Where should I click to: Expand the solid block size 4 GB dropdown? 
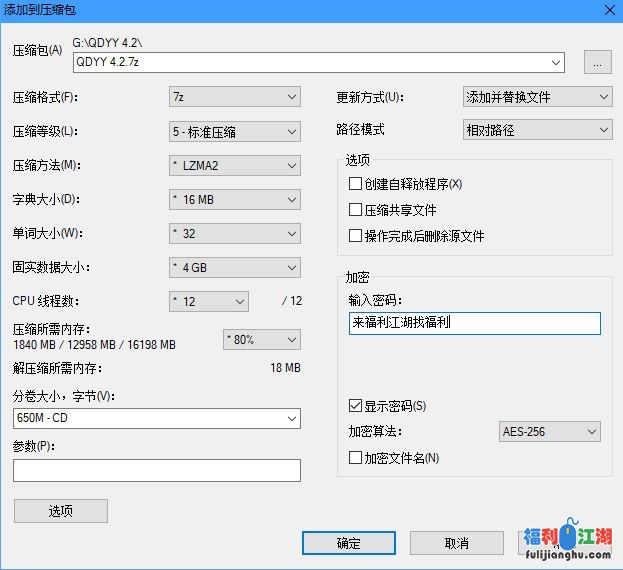pos(235,267)
